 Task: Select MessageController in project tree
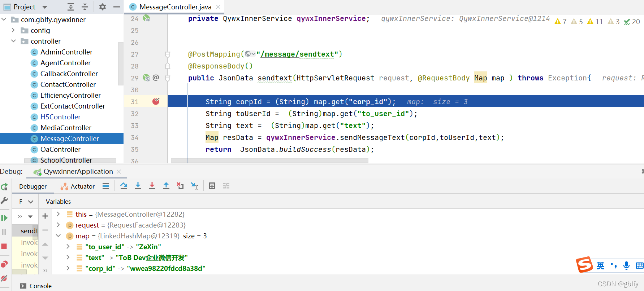[x=62, y=138]
